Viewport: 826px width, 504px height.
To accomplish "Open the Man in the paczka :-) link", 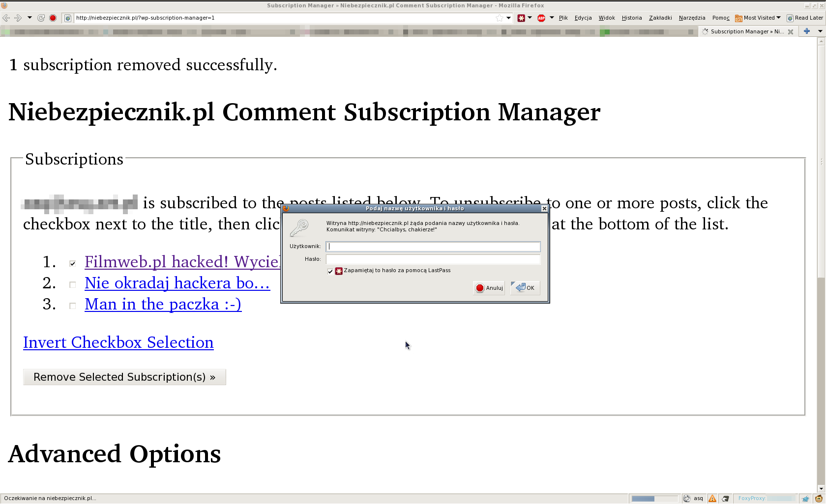I will click(163, 304).
